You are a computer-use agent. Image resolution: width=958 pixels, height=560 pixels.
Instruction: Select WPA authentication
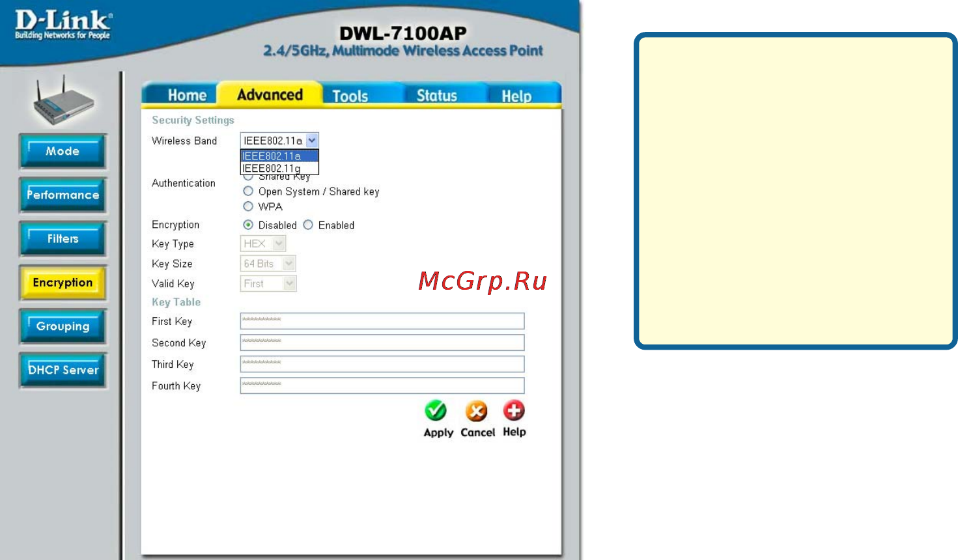248,206
